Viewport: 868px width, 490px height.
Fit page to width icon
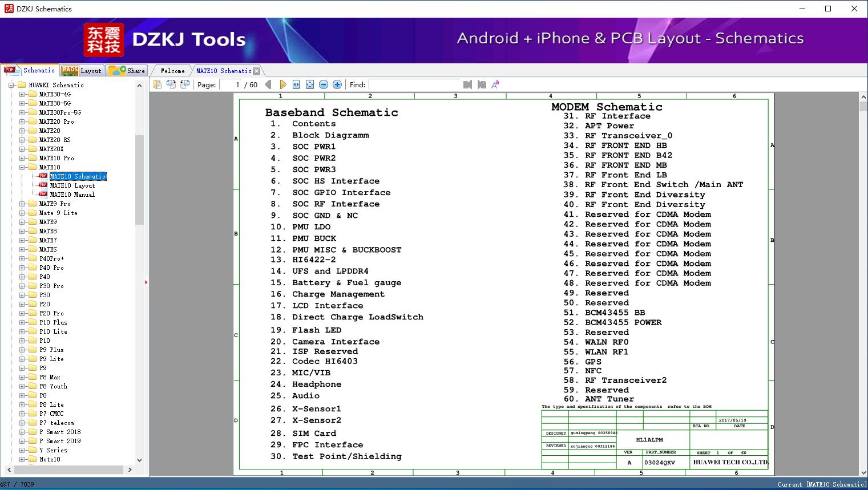tap(296, 84)
